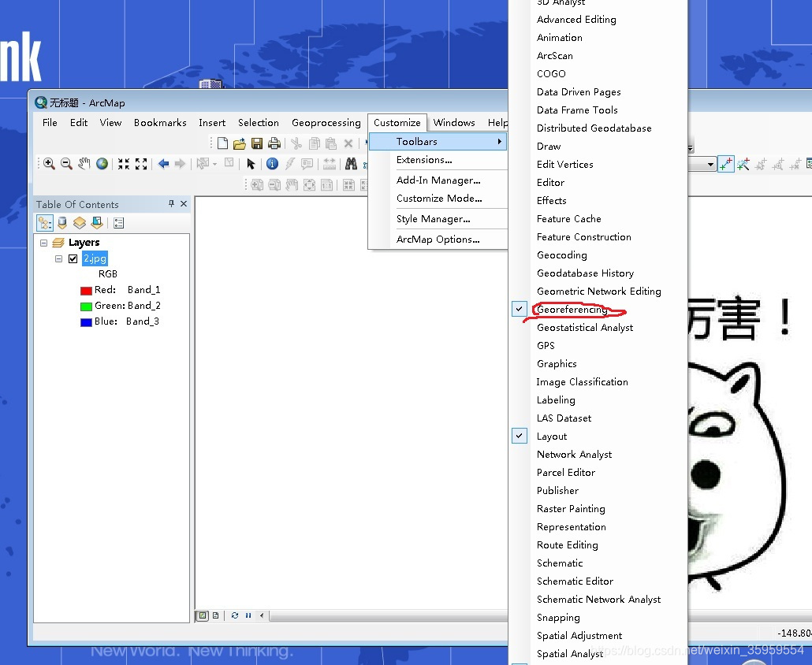Open the Find binoculars tool
The width and height of the screenshot is (812, 665).
point(351,164)
